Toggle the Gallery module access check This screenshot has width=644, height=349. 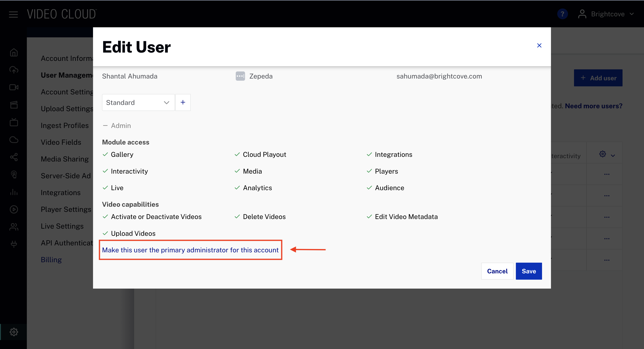105,154
